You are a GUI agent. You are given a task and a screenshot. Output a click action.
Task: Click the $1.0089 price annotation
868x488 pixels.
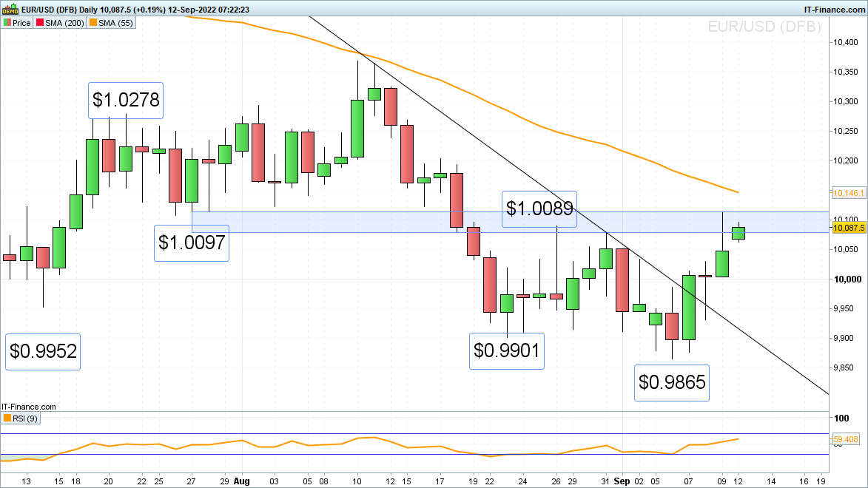(x=539, y=209)
